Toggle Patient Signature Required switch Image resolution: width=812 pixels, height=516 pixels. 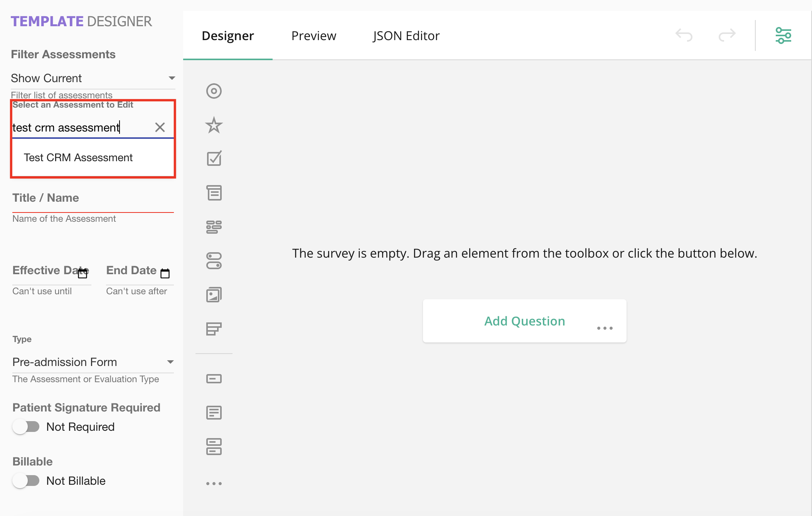point(26,427)
